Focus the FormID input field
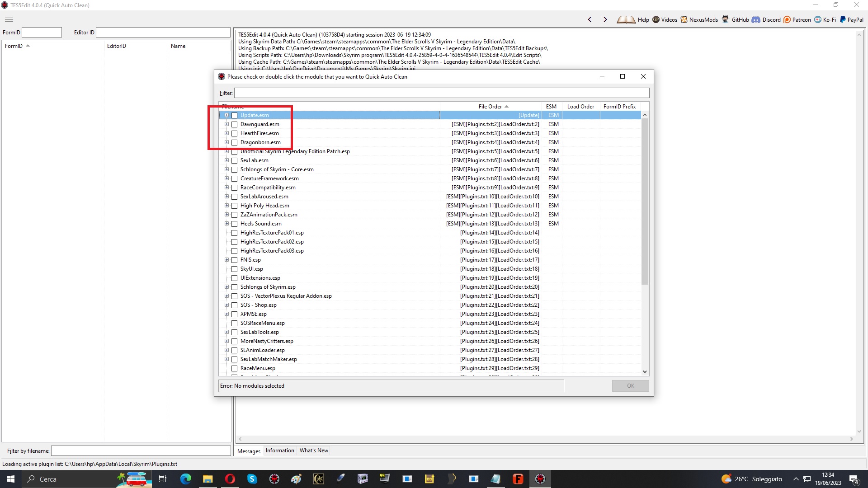The height and width of the screenshot is (488, 868). [42, 33]
